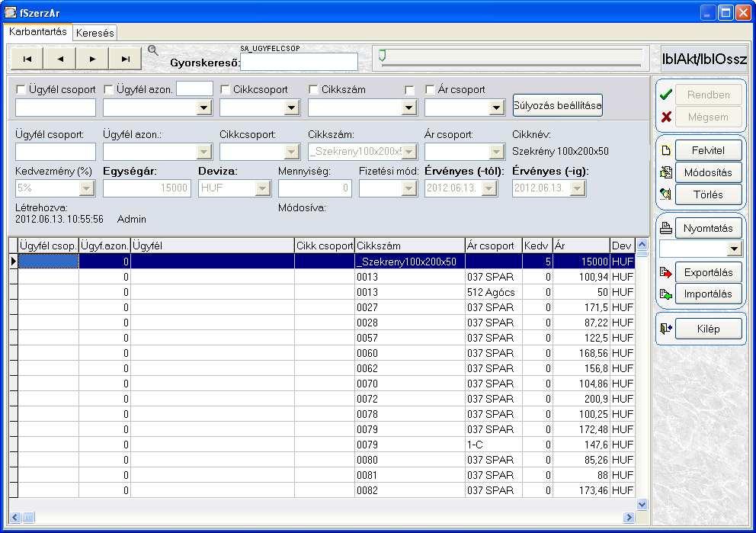The image size is (756, 533).
Task: Click the Importálás button
Action: (x=708, y=294)
